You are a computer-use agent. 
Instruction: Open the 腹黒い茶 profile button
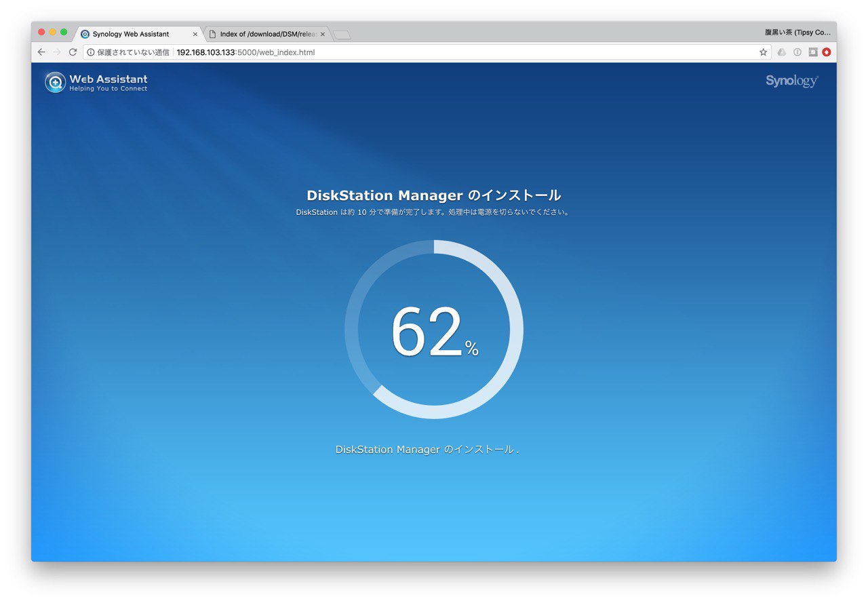coord(797,32)
